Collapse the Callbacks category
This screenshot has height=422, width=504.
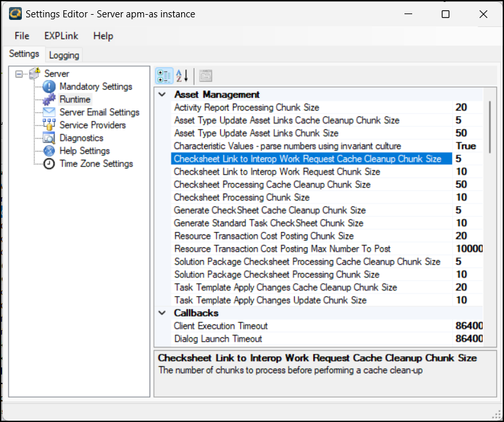(162, 313)
